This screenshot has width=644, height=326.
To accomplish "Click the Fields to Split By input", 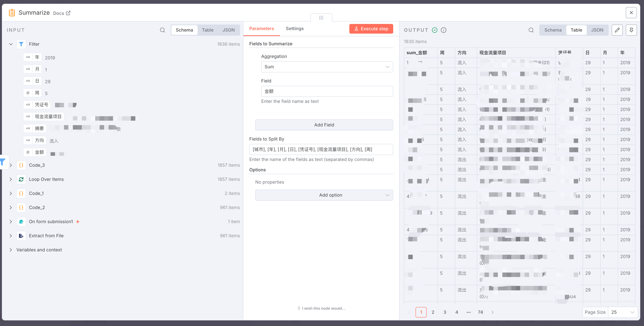I will click(x=321, y=149).
